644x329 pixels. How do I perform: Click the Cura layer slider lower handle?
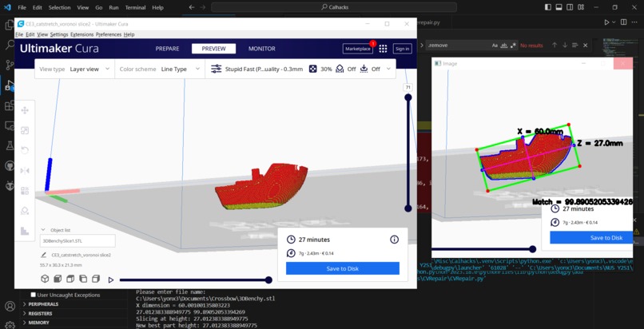[x=407, y=208]
